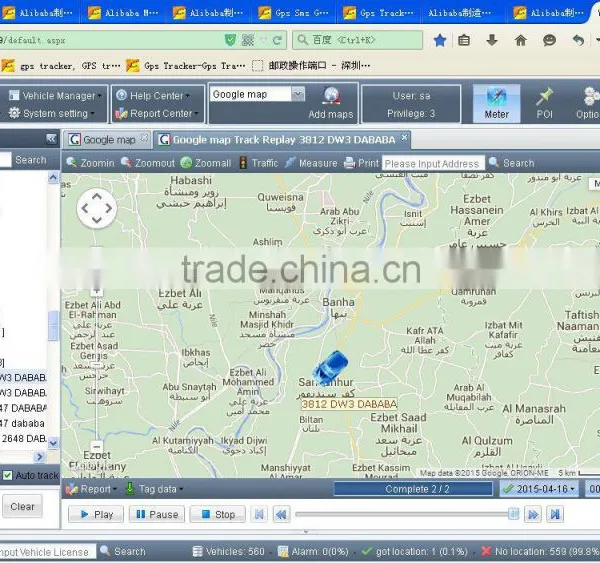The height and width of the screenshot is (563, 600).
Task: Click the browser undo arrow icon
Action: (x=578, y=40)
